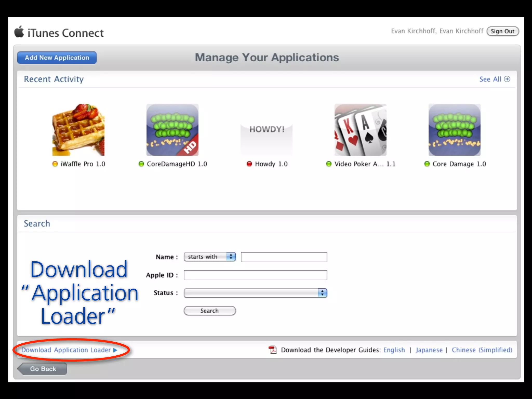Click yellow status dot for iWaffle Pro
Screen dimensions: 532x399
click(55, 164)
